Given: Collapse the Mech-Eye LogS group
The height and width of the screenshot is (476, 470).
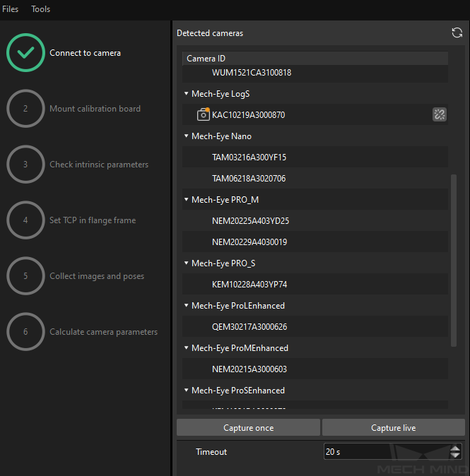Looking at the screenshot, I should (x=187, y=93).
